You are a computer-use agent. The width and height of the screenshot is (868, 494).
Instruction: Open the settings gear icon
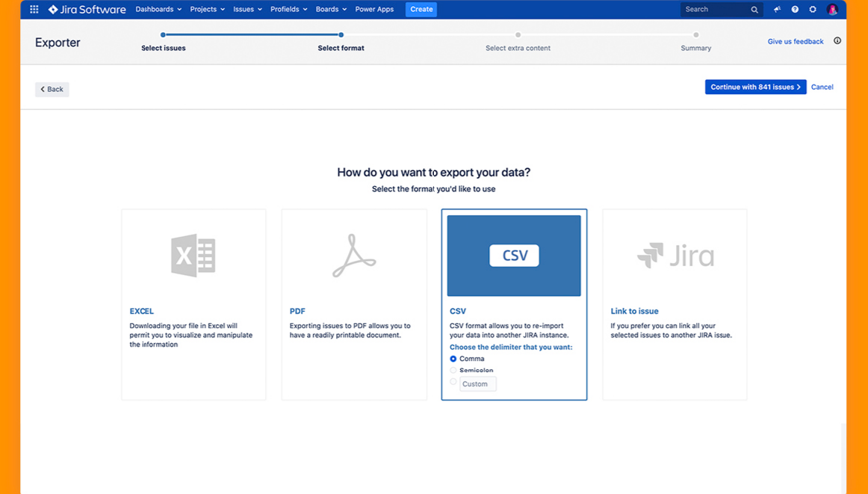pyautogui.click(x=812, y=9)
